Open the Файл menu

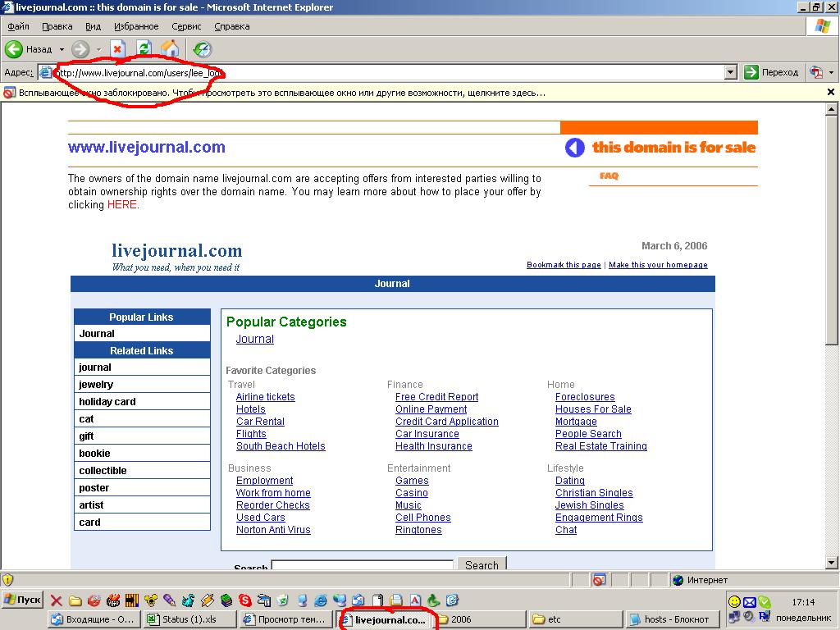[18, 26]
